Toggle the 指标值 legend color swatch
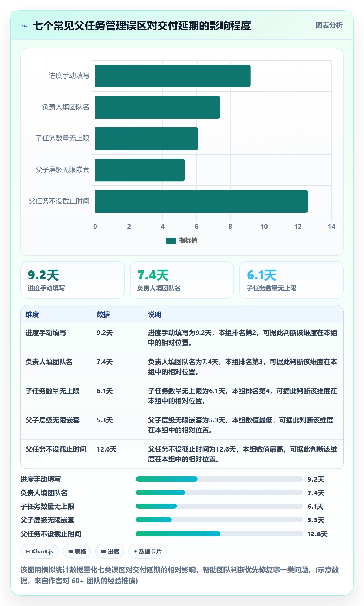This screenshot has width=364, height=606. click(171, 241)
